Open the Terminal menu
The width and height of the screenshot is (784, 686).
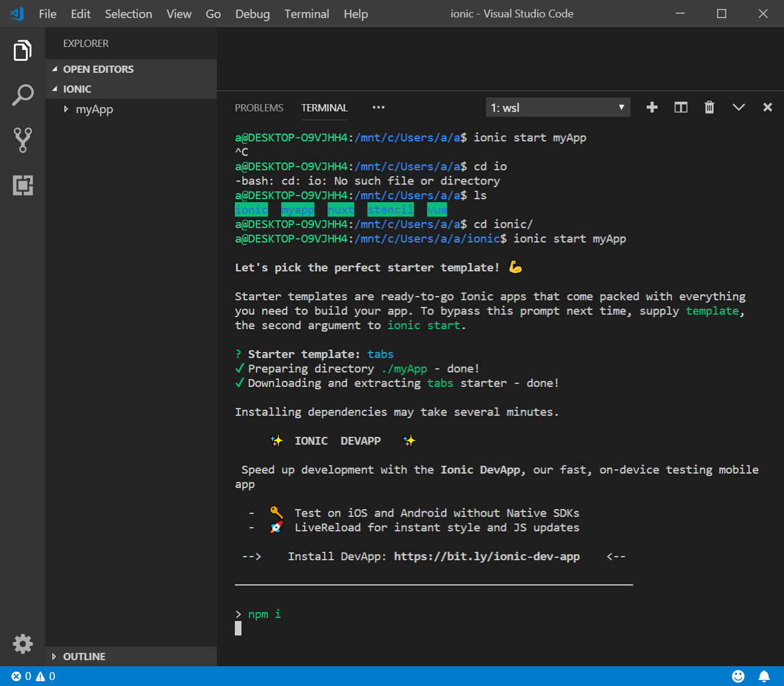pyautogui.click(x=306, y=14)
